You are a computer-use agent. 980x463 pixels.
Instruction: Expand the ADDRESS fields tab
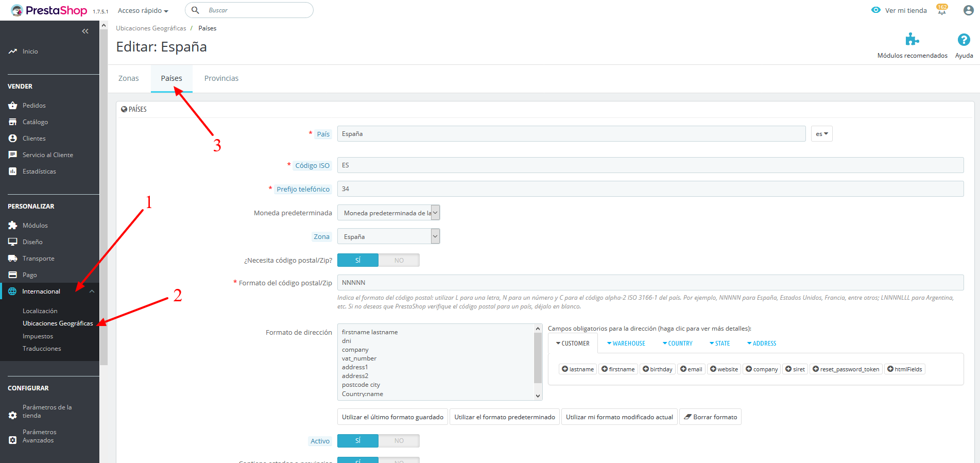tap(762, 344)
